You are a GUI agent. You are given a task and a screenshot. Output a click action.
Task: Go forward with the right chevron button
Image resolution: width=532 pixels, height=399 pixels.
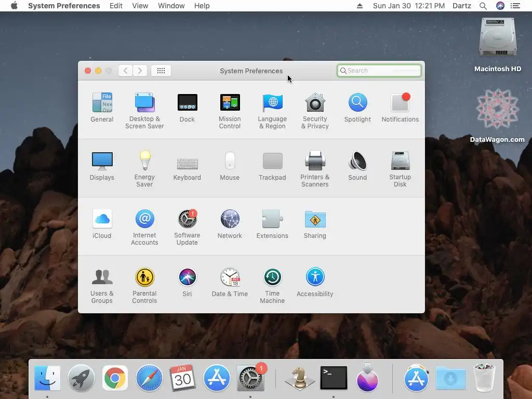click(140, 71)
